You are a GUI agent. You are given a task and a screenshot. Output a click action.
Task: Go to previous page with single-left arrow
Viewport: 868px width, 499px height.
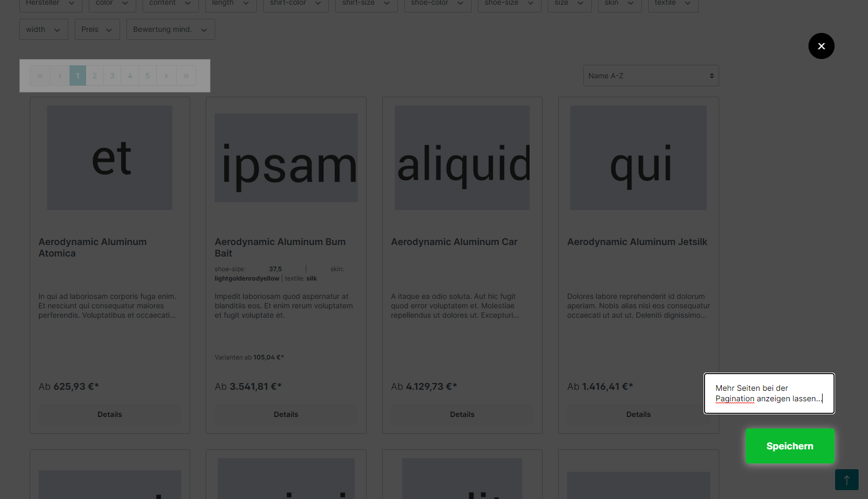pyautogui.click(x=60, y=76)
